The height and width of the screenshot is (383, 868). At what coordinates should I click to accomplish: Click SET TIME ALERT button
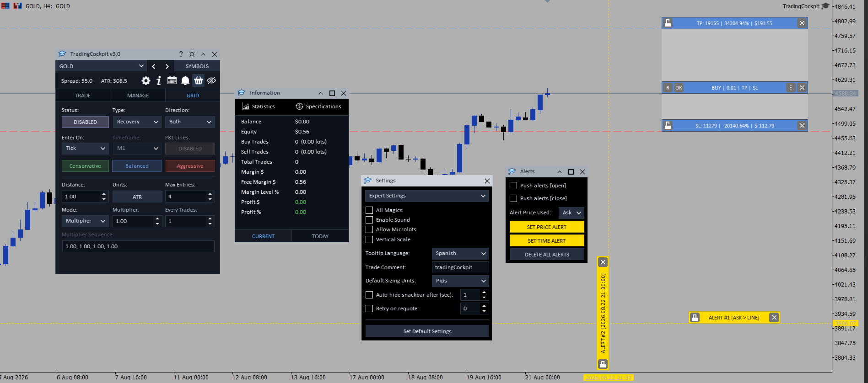click(547, 241)
